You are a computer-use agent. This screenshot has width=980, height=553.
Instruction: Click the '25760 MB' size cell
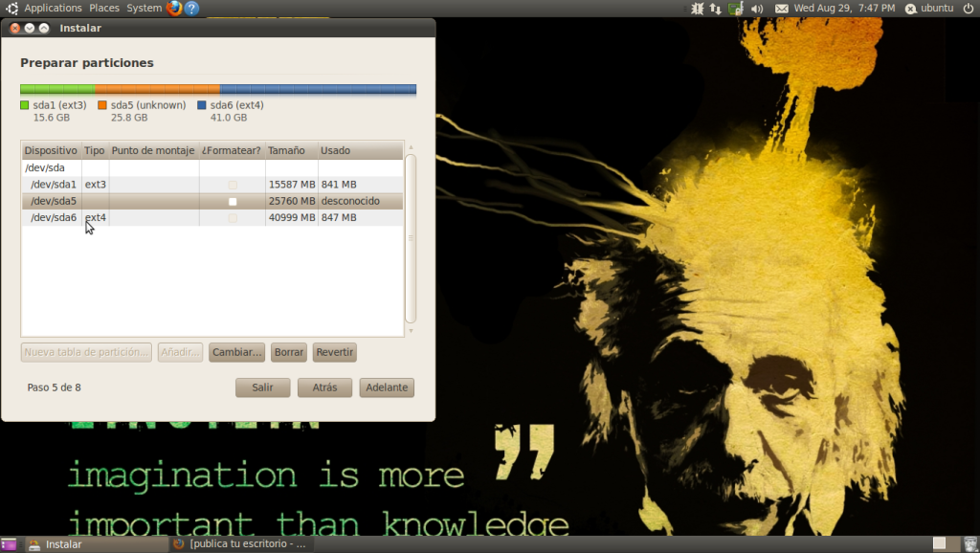click(292, 201)
